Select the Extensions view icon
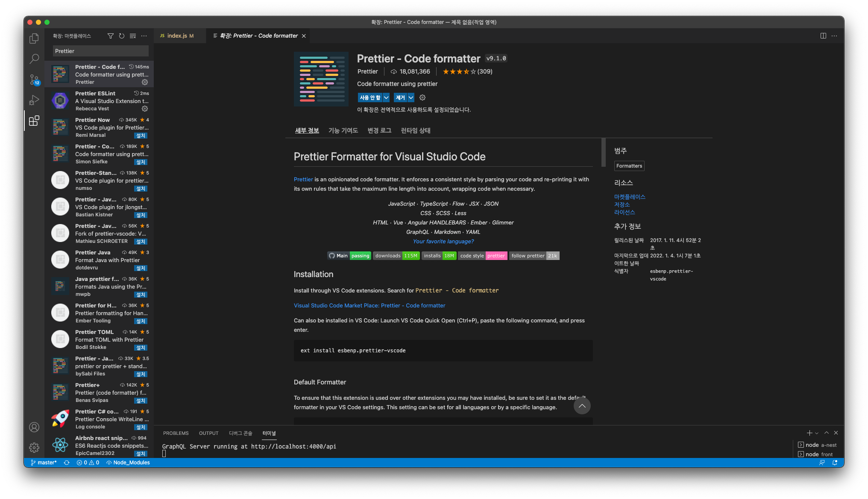 click(34, 121)
